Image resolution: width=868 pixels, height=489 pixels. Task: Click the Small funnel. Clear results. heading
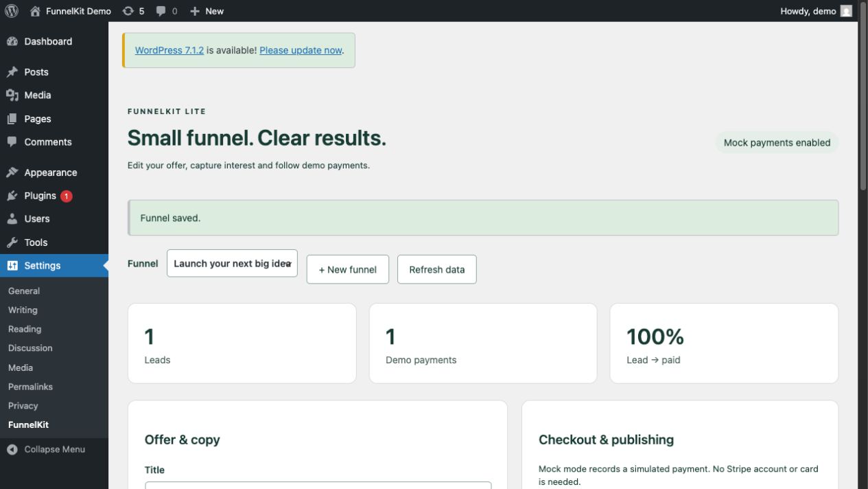[257, 138]
